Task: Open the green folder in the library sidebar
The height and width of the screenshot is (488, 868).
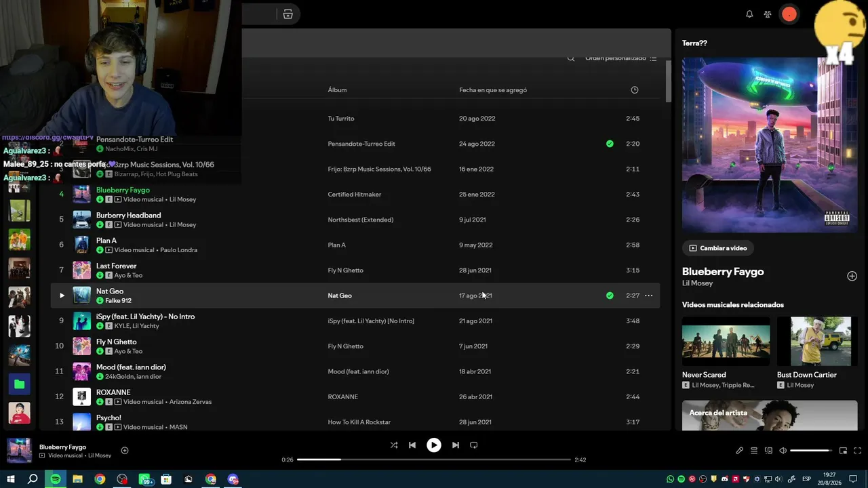Action: click(x=19, y=384)
